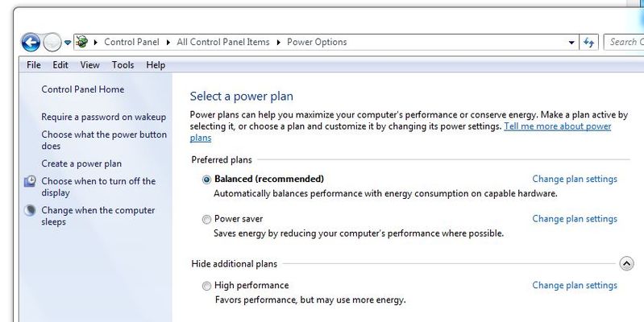Click the refresh icon beside address bar
The image size is (644, 322).
(x=588, y=42)
